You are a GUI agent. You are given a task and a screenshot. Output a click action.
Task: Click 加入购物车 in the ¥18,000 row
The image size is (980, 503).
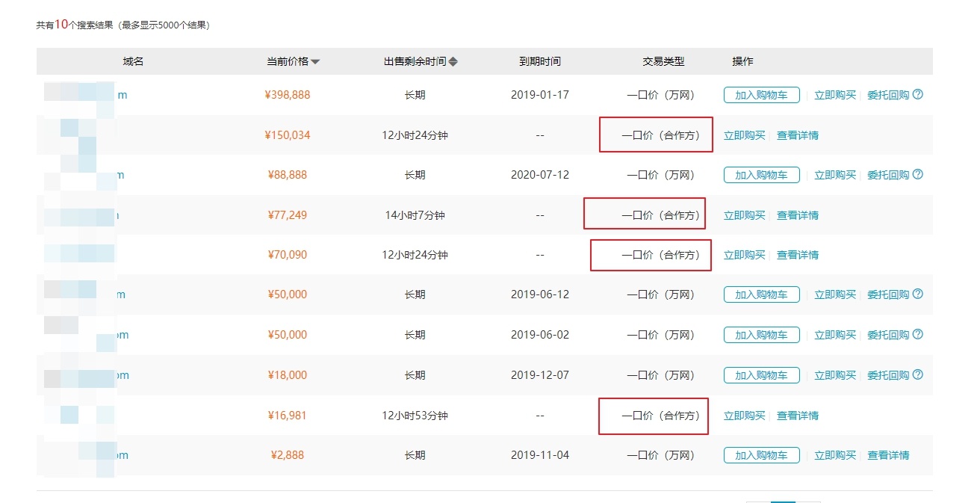point(761,375)
